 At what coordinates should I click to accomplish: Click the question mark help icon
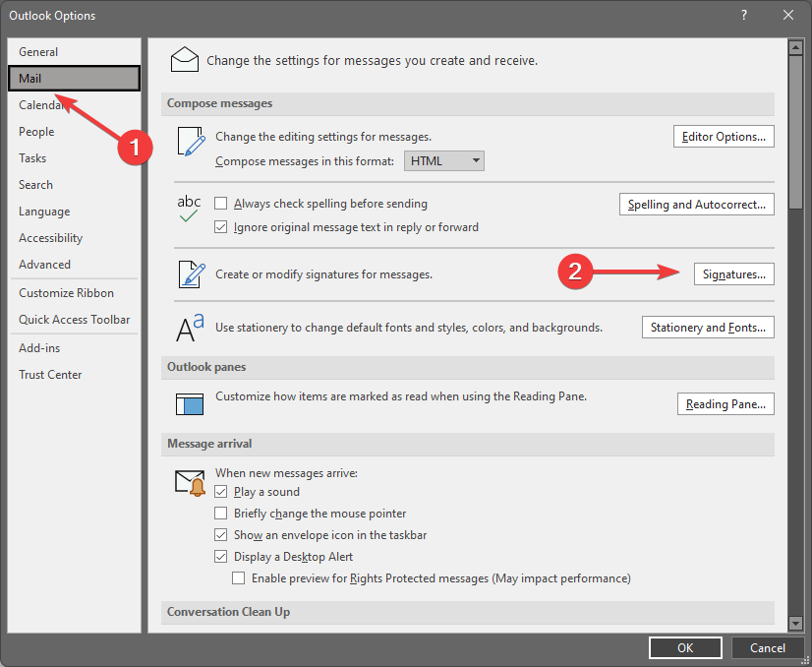(x=744, y=15)
